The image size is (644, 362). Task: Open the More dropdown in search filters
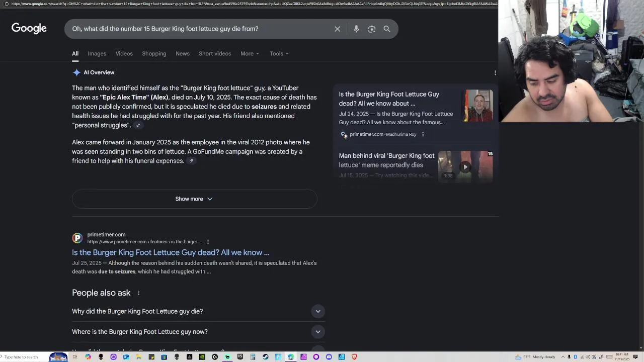point(250,54)
